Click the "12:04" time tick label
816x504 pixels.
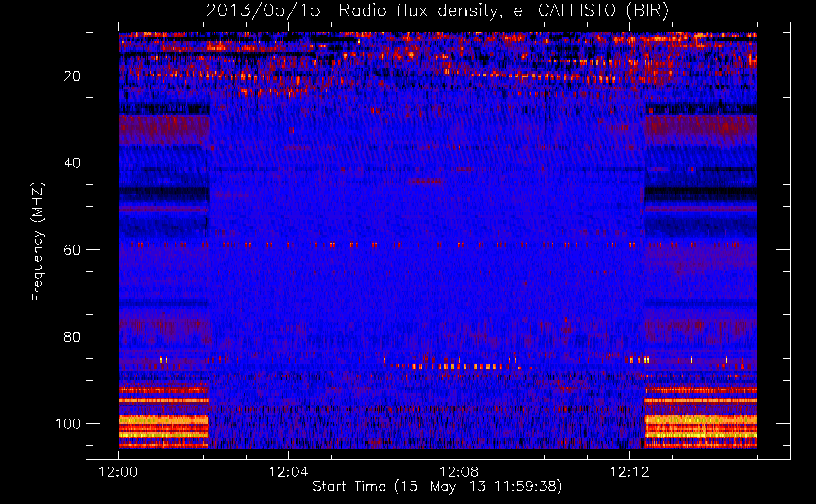tap(288, 472)
